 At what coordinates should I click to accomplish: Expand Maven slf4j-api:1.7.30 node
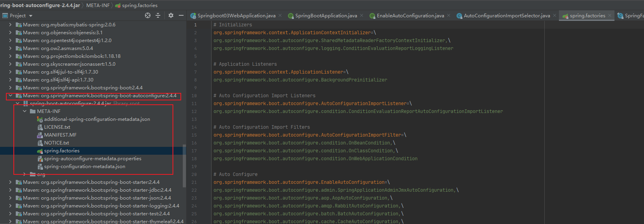point(10,80)
